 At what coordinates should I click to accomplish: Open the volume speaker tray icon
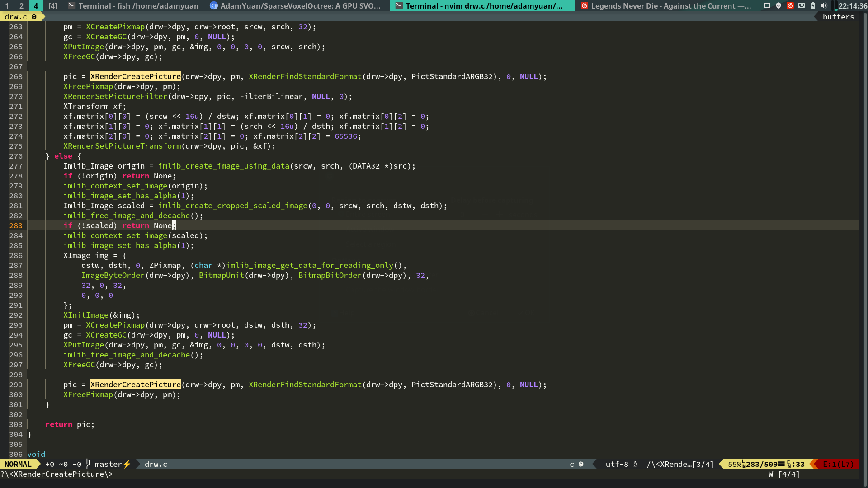(x=824, y=6)
